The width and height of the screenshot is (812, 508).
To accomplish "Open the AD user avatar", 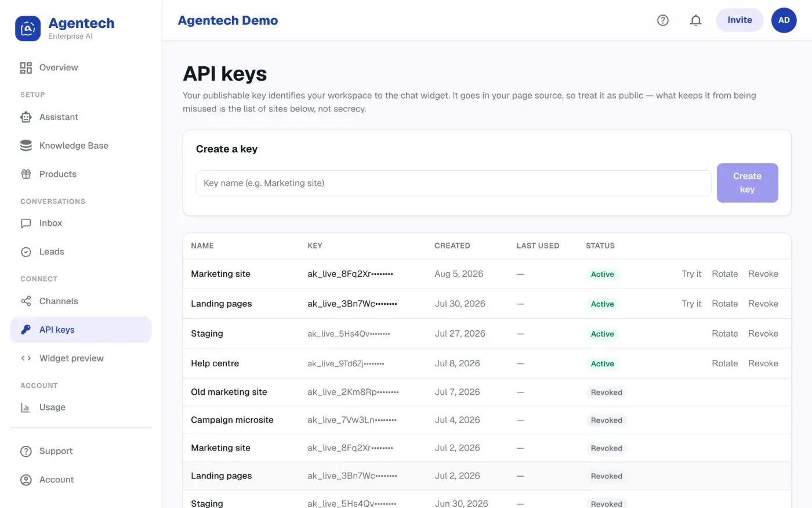I will tap(784, 20).
